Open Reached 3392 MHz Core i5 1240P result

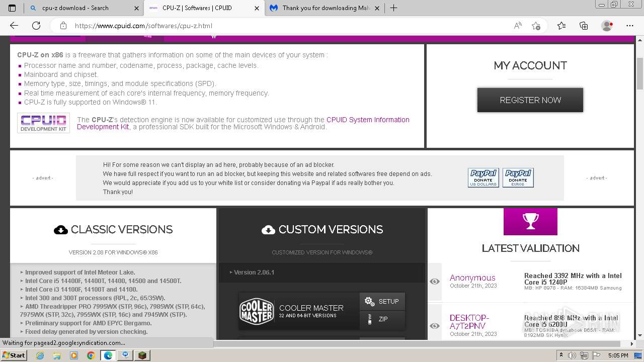click(x=573, y=279)
